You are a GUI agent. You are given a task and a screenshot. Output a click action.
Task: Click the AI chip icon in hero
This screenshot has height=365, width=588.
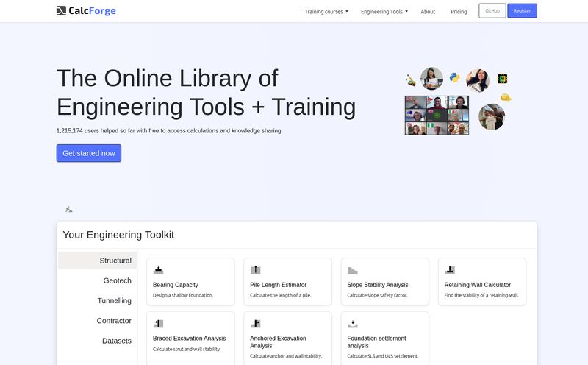[x=502, y=79]
